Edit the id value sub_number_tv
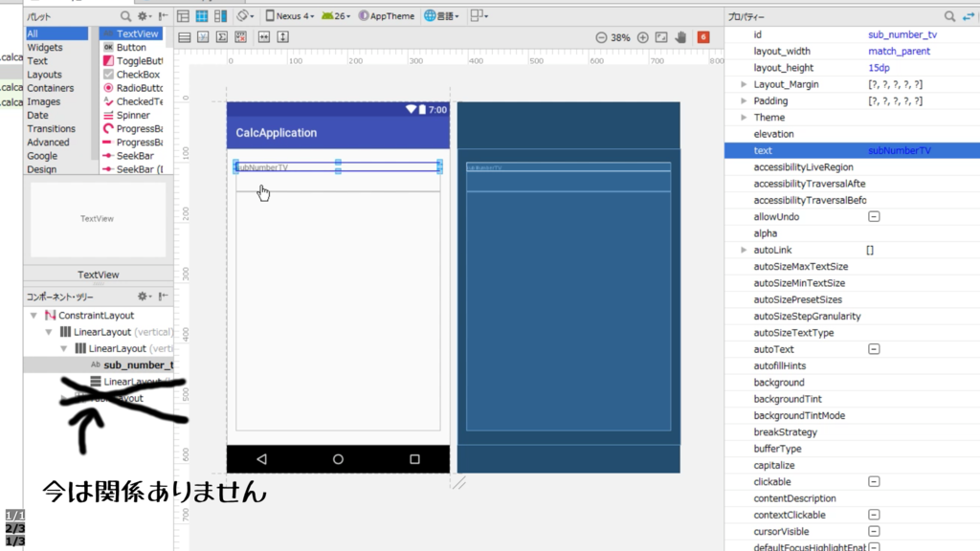 pyautogui.click(x=902, y=35)
